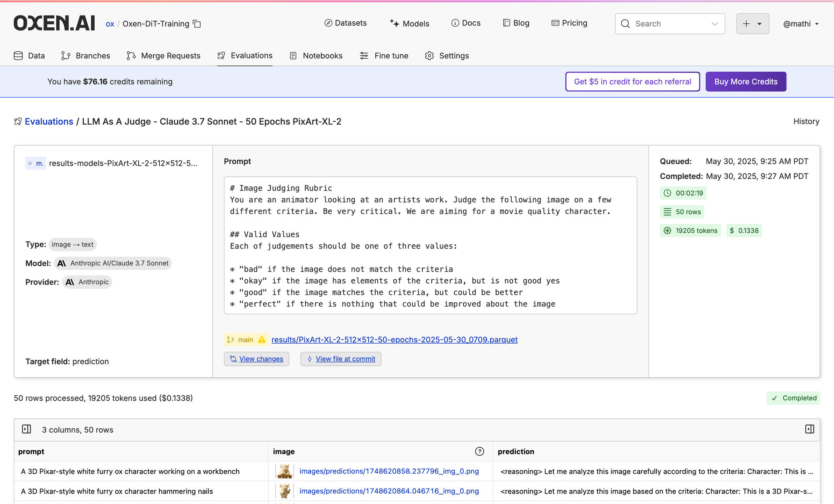Toggle the right table panel icon
834x504 pixels.
coord(809,429)
